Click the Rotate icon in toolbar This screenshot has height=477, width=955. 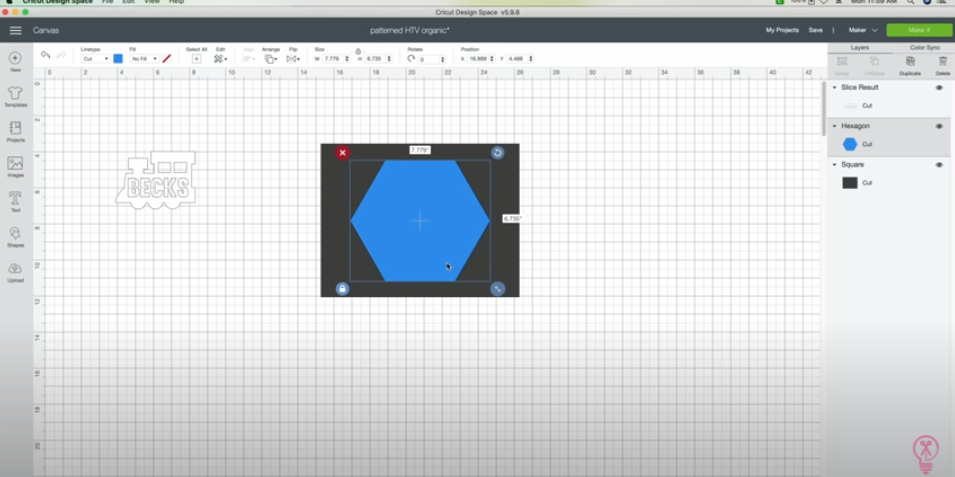pos(411,58)
